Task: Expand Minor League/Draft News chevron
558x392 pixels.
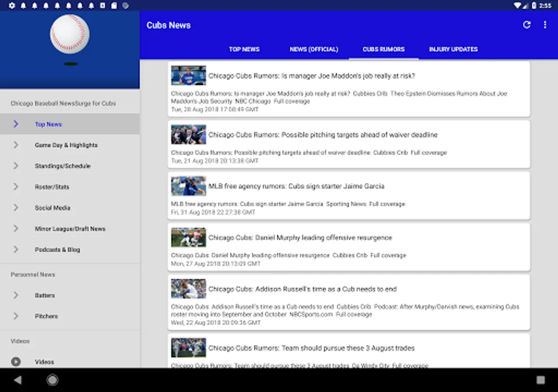Action: coord(16,229)
